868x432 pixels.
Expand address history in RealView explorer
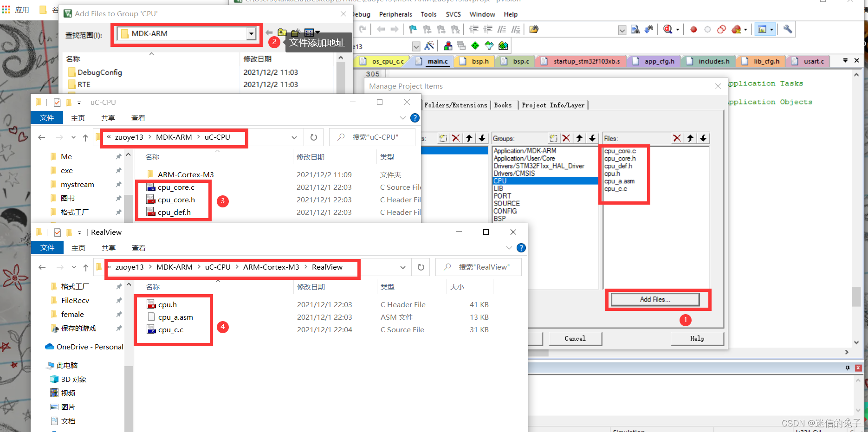pos(403,267)
